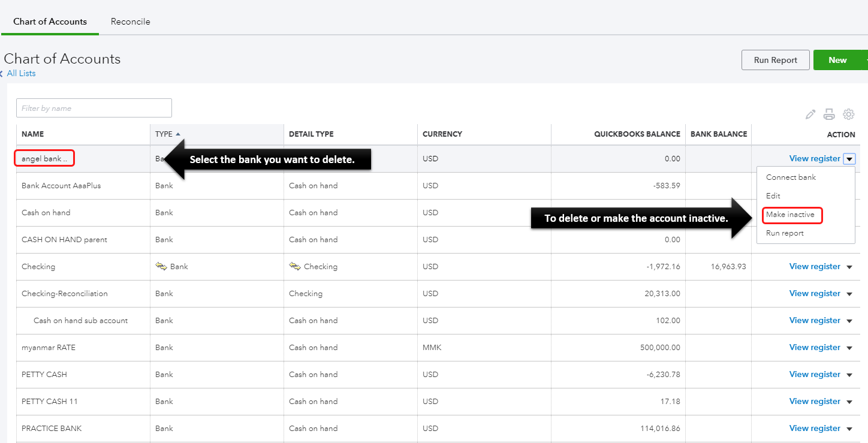The image size is (868, 443).
Task: Expand action dropdown for PETTY CASH 11
Action: pos(849,402)
